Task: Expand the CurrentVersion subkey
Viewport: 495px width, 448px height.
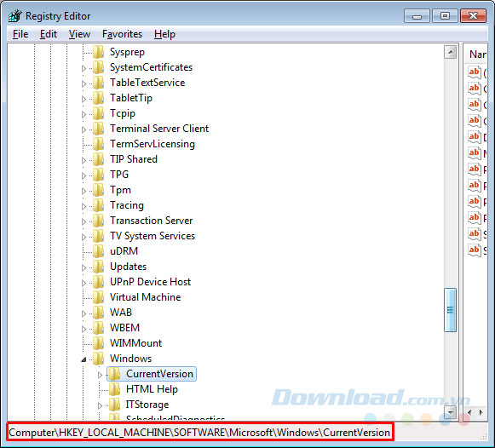Action: [100, 375]
